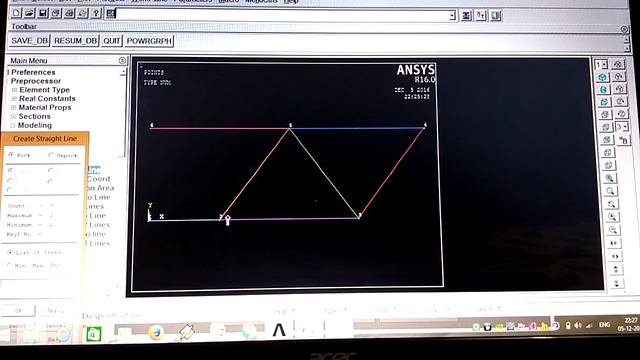Select Preprocessor in Main Menu
640x360 pixels.
[36, 81]
